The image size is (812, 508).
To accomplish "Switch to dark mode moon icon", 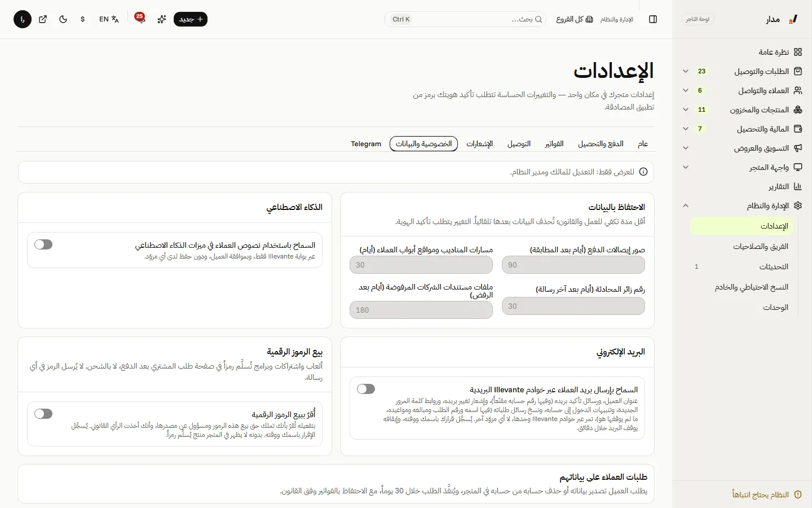I will 63,19.
